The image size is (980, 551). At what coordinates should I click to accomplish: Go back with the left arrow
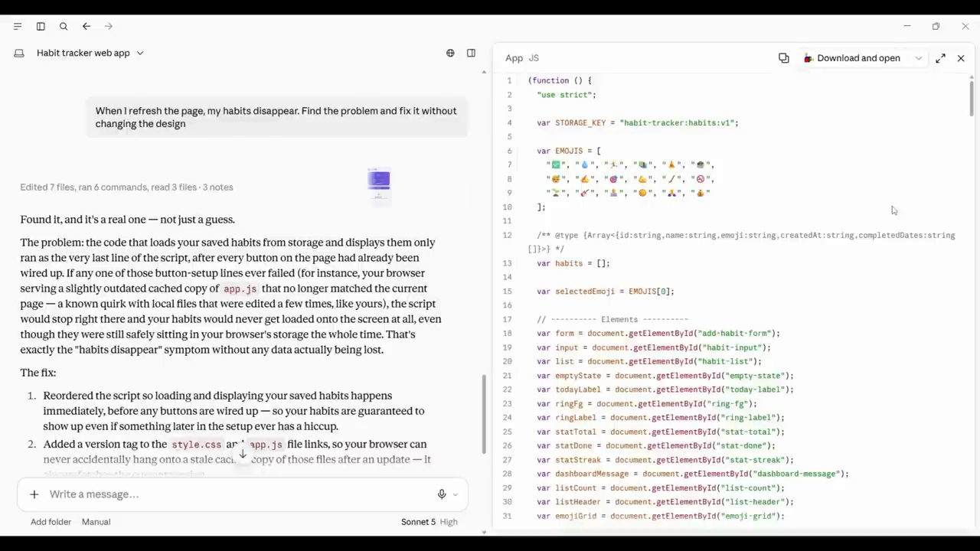pyautogui.click(x=87, y=26)
